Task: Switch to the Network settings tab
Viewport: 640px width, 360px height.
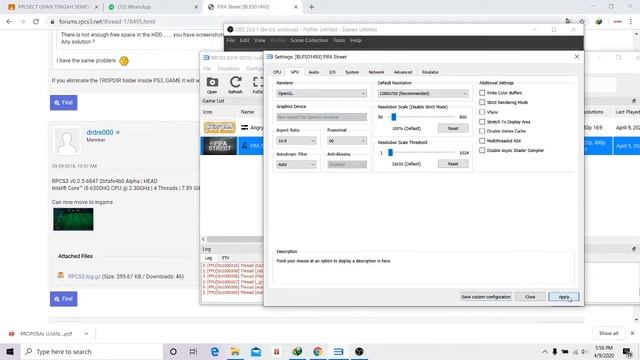Action: click(x=376, y=72)
